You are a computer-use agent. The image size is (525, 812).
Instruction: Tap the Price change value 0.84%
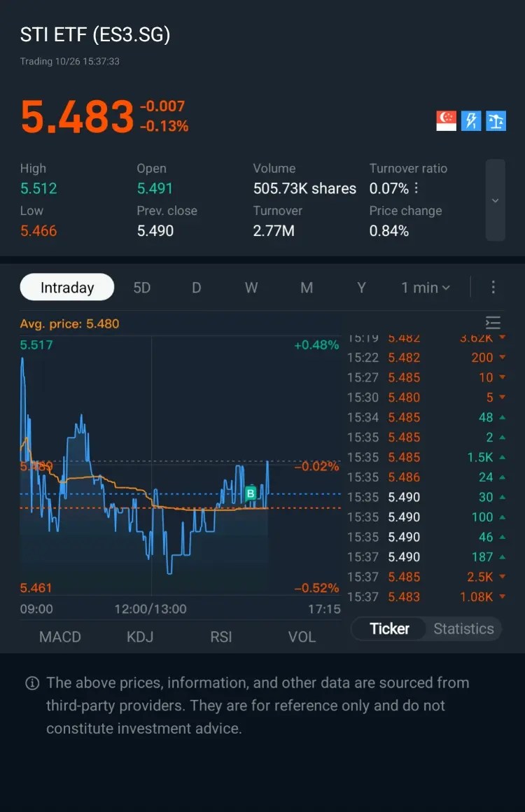point(388,230)
